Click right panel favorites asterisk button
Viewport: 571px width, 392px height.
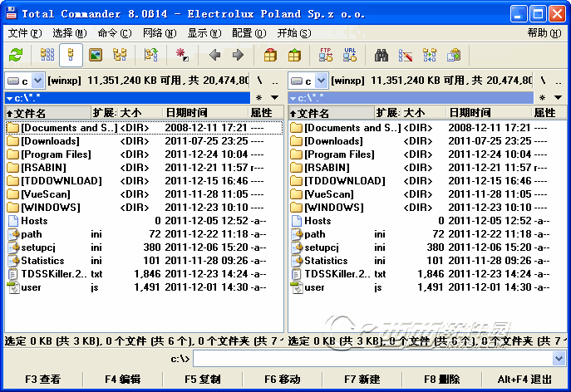coord(542,97)
